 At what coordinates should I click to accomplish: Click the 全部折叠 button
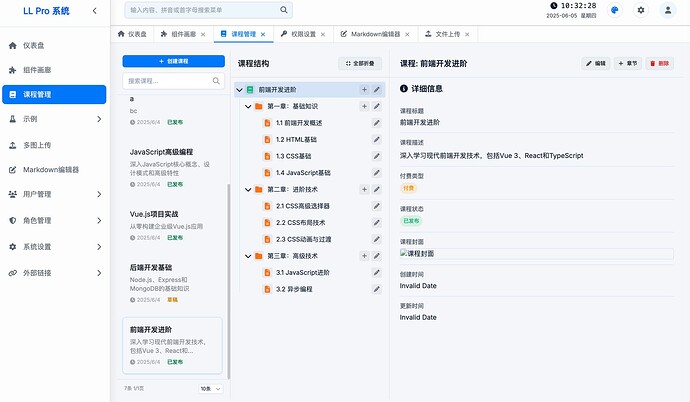360,63
